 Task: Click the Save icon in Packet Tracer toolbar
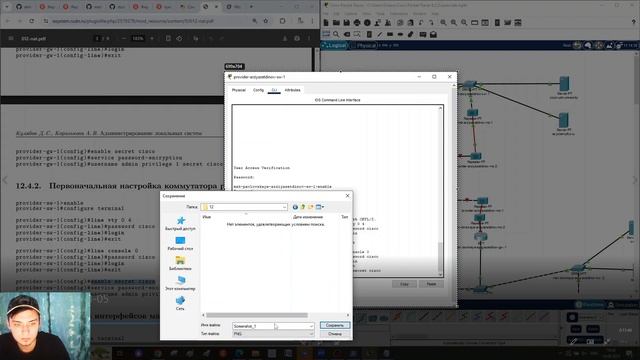[x=347, y=23]
